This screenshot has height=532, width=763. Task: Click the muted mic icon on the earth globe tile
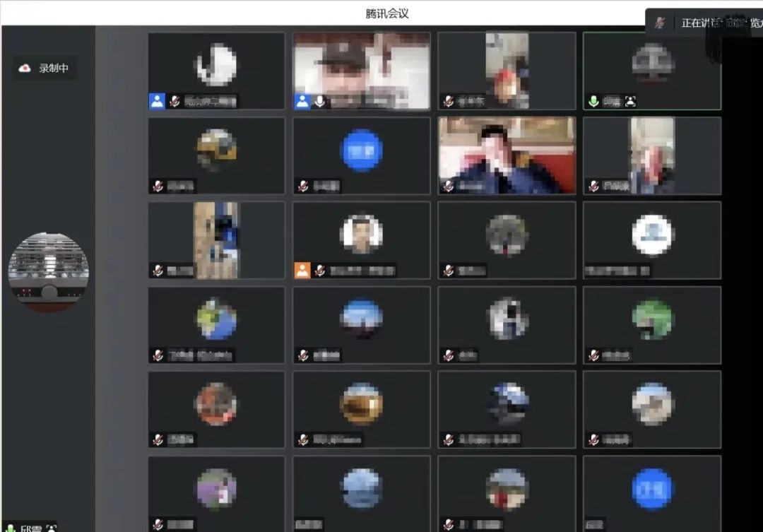158,355
